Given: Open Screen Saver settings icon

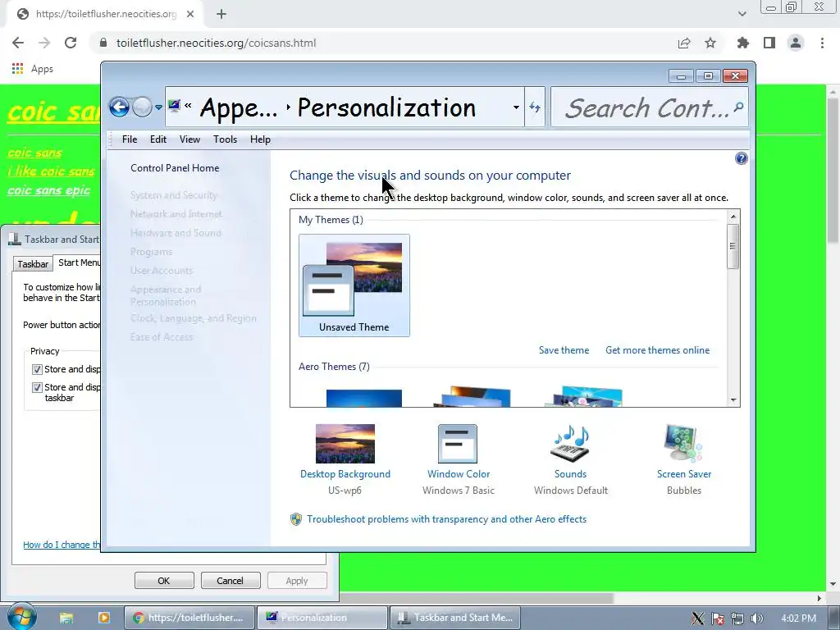Looking at the screenshot, I should click(683, 444).
